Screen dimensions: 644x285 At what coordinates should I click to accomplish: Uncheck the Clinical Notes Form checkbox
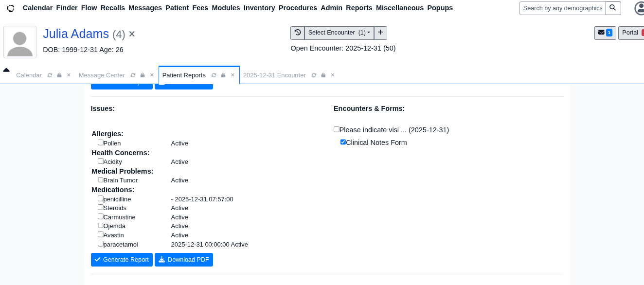tap(343, 142)
